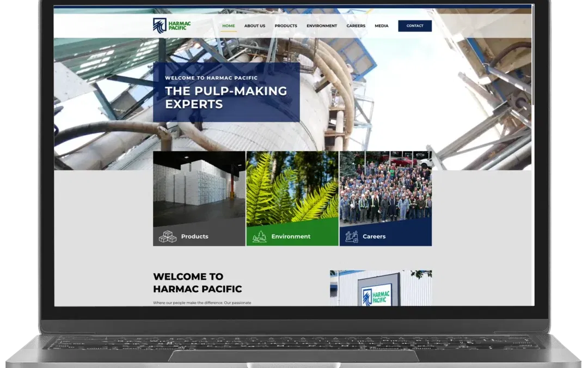Click the Harmac Pacific logo in the navbar
588x368 pixels.
pyautogui.click(x=172, y=25)
